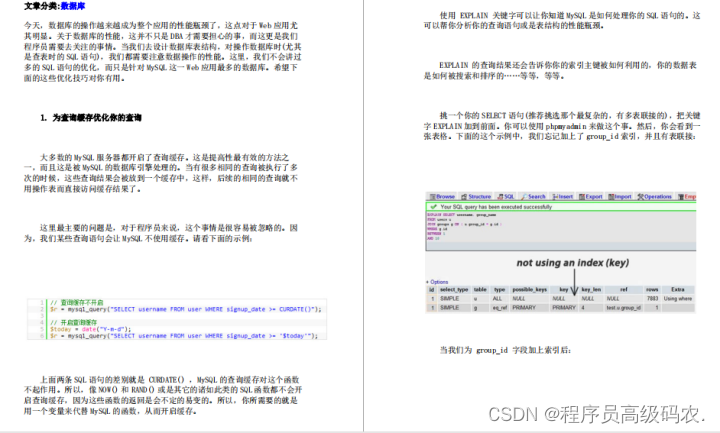Viewport: 720px width, 433px height.
Task: Select the eq_ref type cell
Action: coord(500,308)
